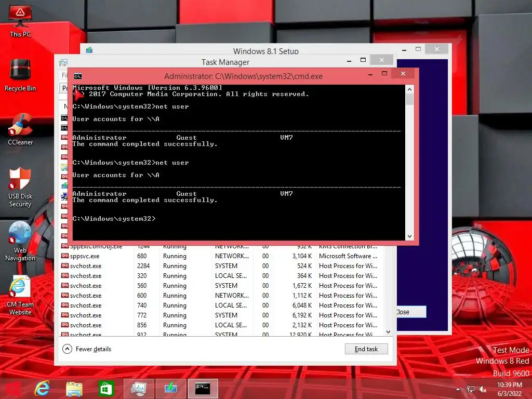532x399 pixels.
Task: Select svchost.exe with PID 772
Action: click(222, 315)
